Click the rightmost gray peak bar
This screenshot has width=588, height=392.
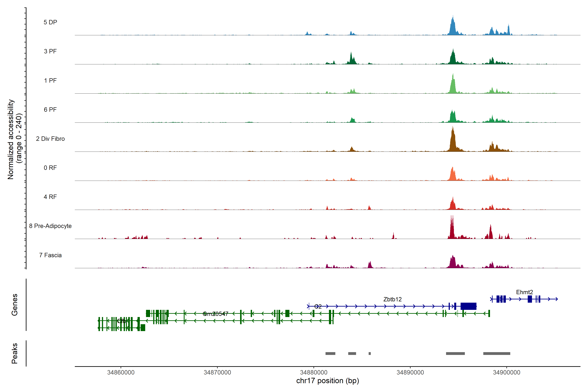point(497,353)
